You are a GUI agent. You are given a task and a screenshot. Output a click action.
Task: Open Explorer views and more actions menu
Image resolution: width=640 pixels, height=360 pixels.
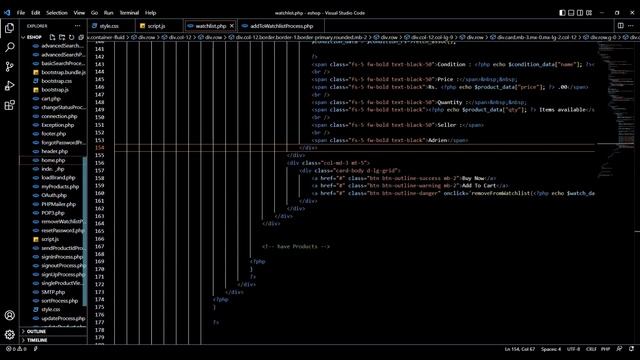click(x=78, y=26)
